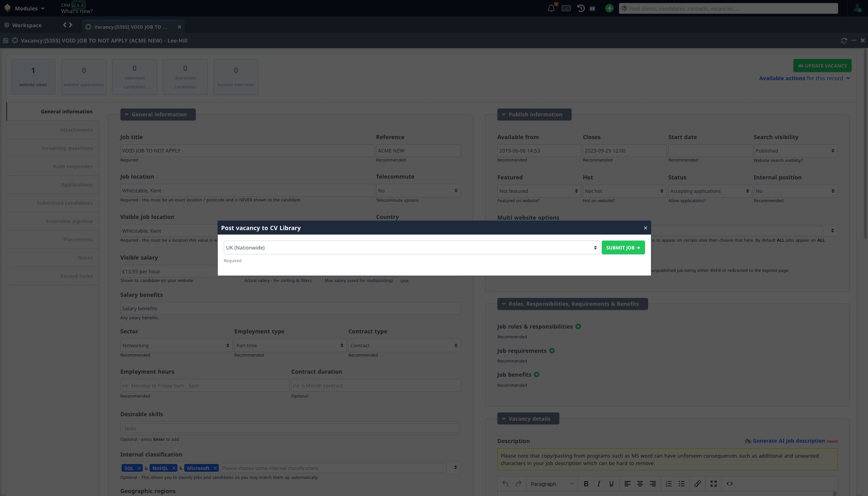Toggle the fullscreen editor
This screenshot has height=496, width=868.
(714, 484)
